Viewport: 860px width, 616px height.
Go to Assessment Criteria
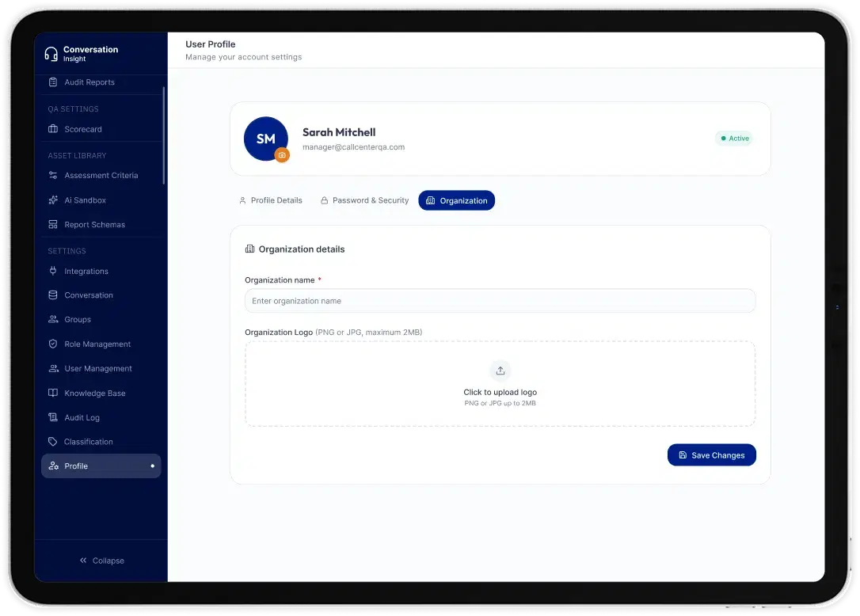point(101,176)
